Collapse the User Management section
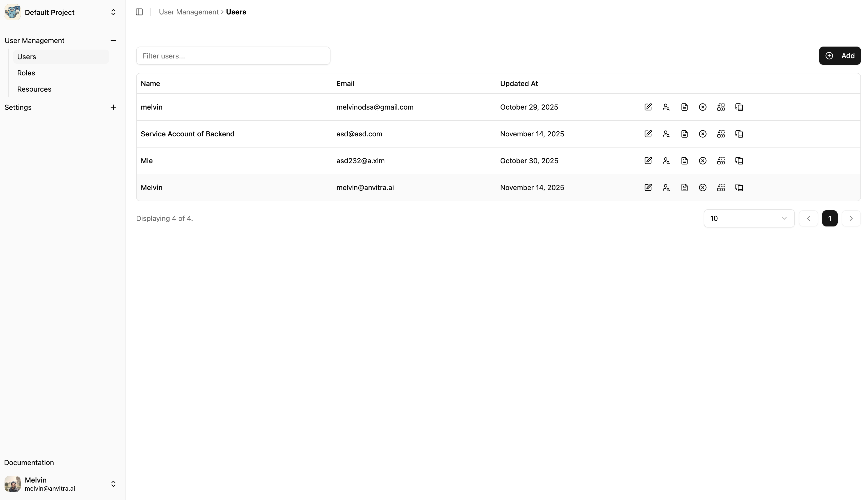 tap(113, 40)
